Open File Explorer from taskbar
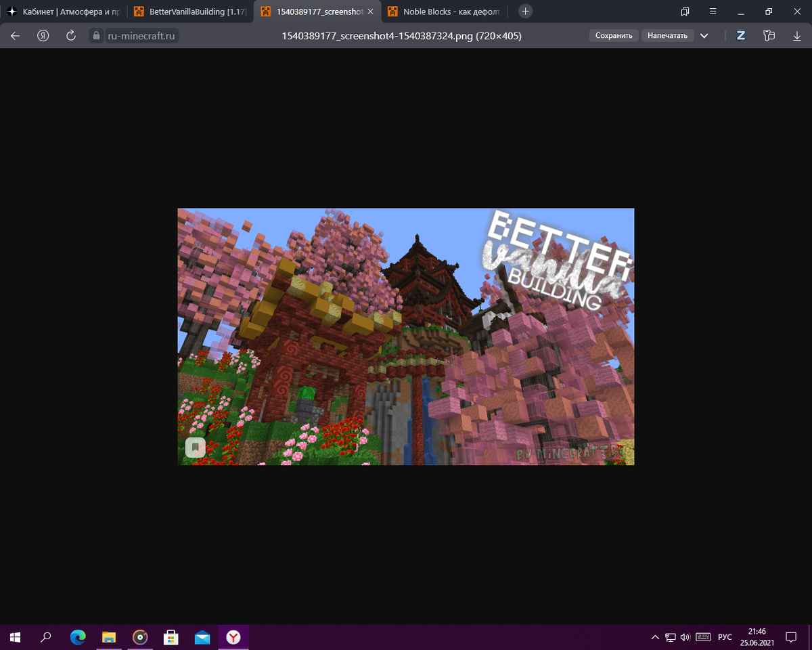The height and width of the screenshot is (650, 812). coord(109,637)
